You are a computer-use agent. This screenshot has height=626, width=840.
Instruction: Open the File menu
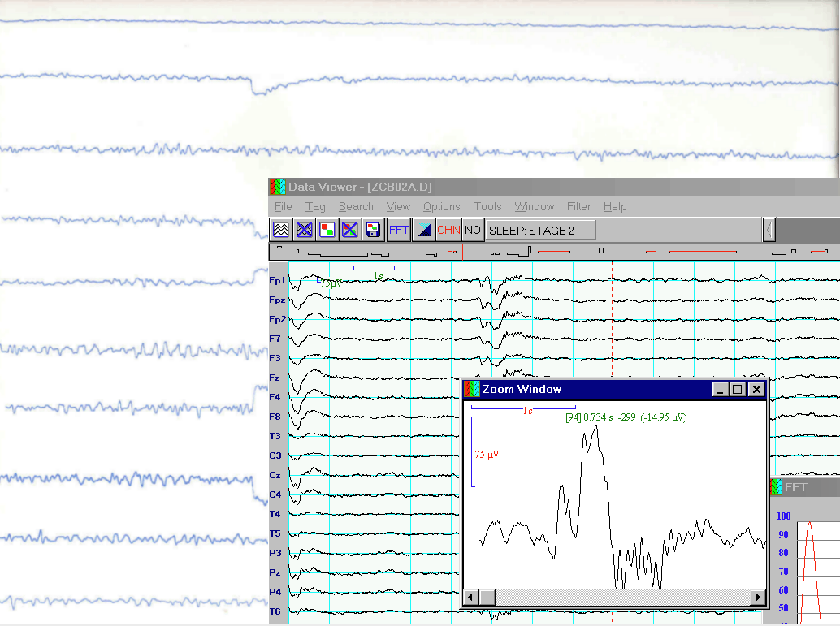coord(283,207)
